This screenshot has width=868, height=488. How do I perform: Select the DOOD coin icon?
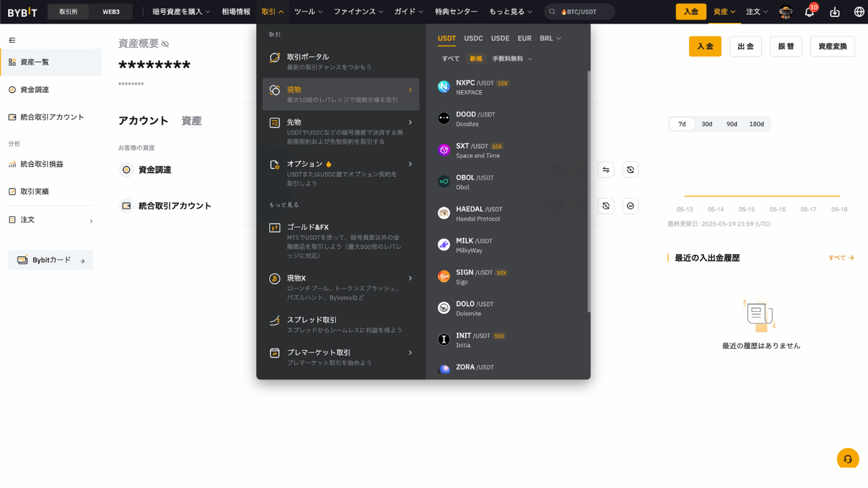point(444,119)
